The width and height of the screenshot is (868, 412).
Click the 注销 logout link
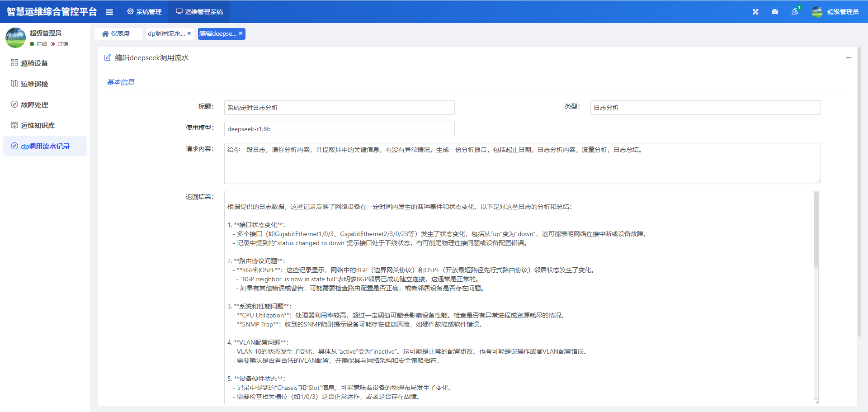[62, 44]
